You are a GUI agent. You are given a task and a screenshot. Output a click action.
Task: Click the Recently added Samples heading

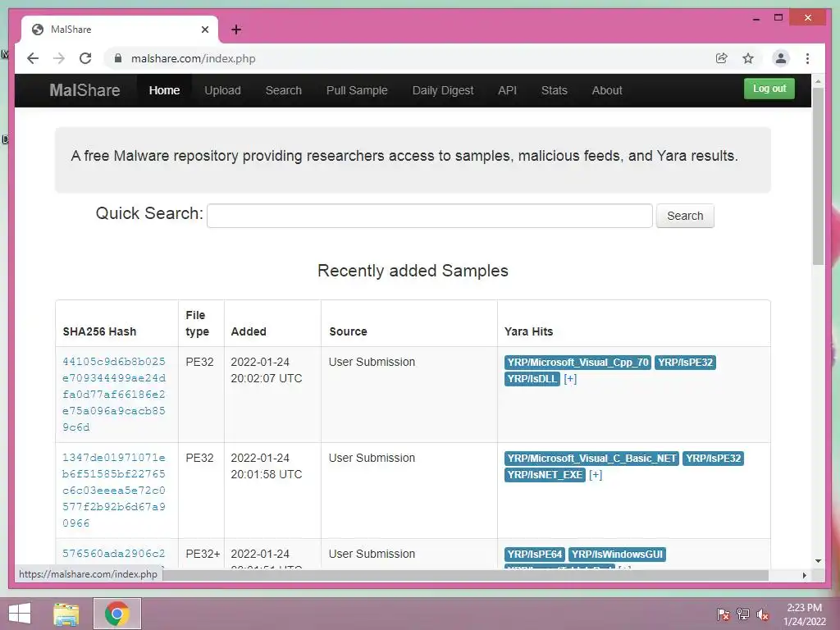click(x=413, y=271)
